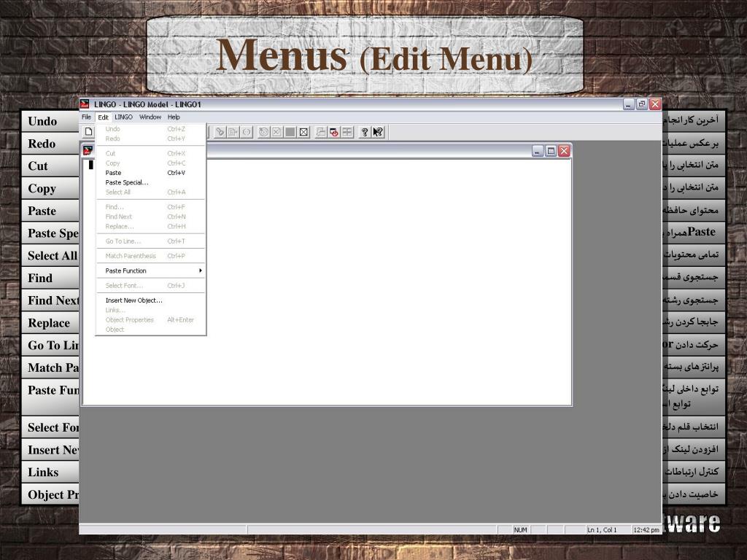Click the Replace button on the slide
Screen dimensions: 747x560
tap(50, 323)
